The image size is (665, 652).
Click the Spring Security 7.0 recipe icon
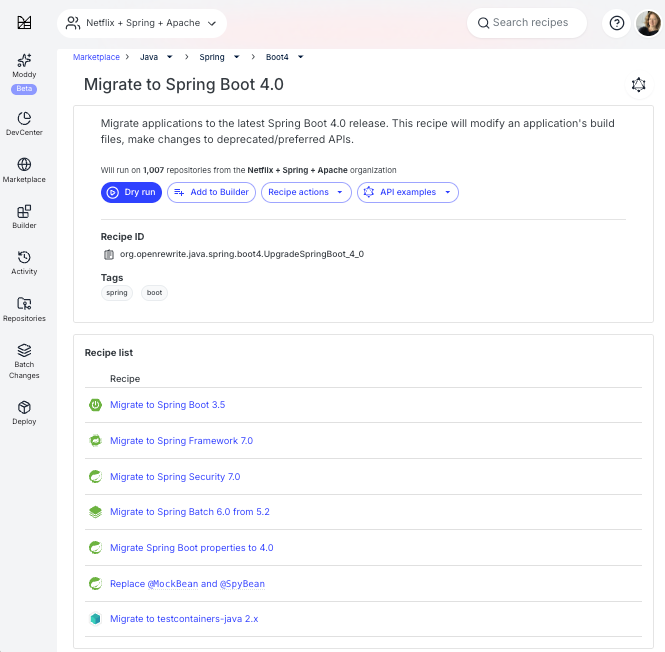pyautogui.click(x=95, y=477)
